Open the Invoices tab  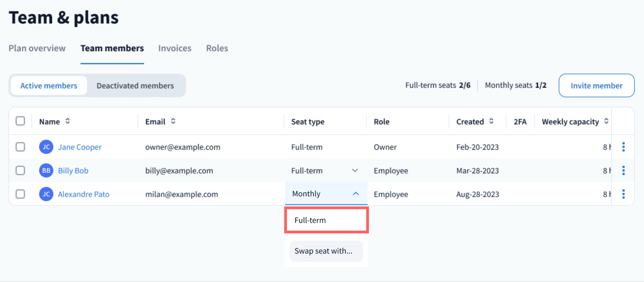(x=175, y=48)
